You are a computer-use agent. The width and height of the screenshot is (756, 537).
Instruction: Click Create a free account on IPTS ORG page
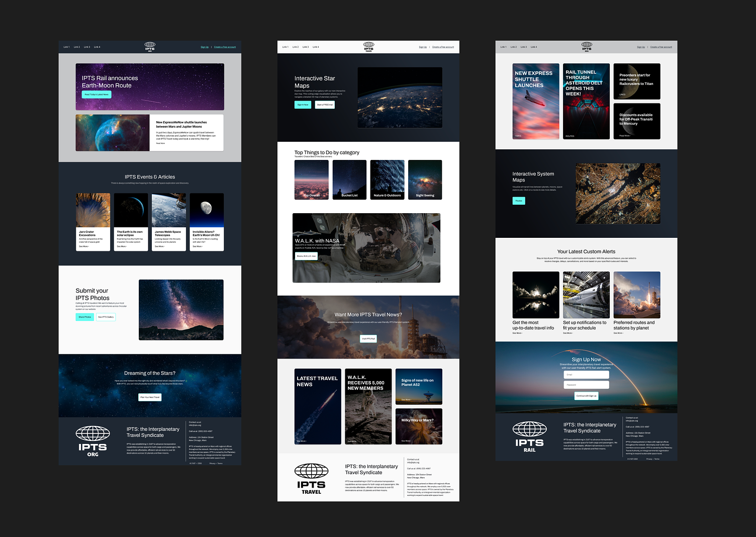point(225,47)
